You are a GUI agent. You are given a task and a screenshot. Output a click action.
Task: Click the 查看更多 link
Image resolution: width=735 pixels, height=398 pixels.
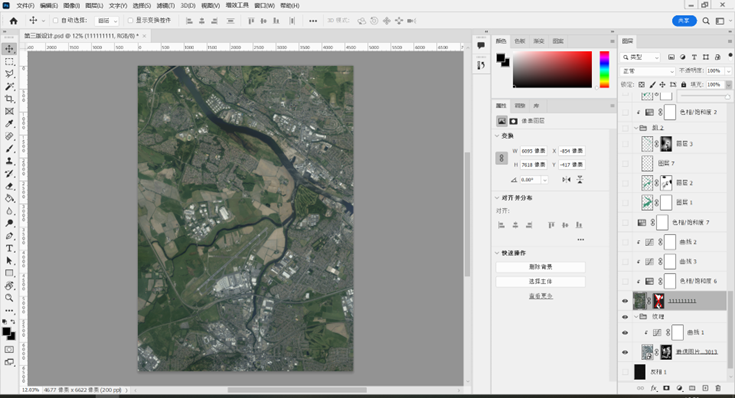pos(540,296)
